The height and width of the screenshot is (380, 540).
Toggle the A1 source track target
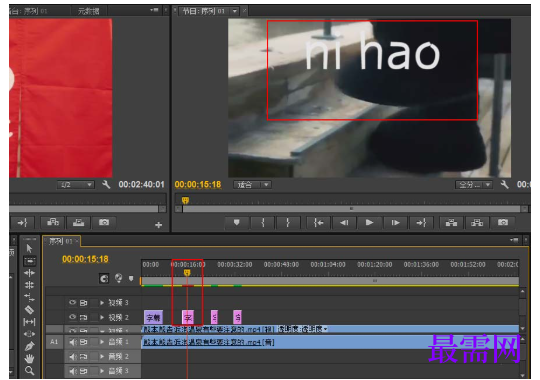(54, 342)
